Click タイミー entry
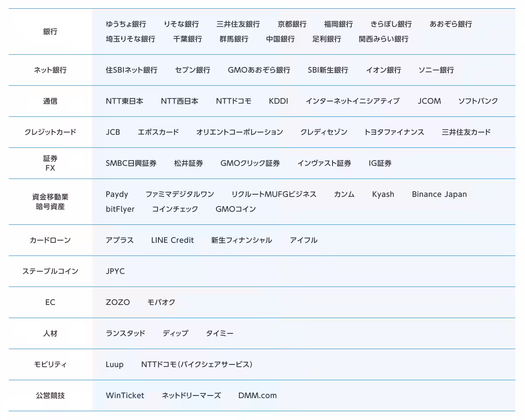525x420 pixels. click(x=220, y=333)
